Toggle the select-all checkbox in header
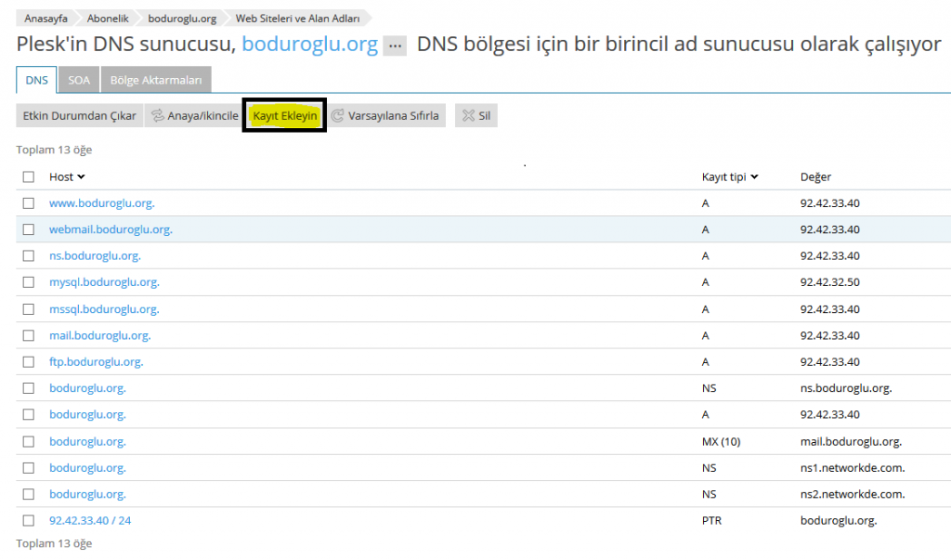This screenshot has width=951, height=560. coord(29,176)
